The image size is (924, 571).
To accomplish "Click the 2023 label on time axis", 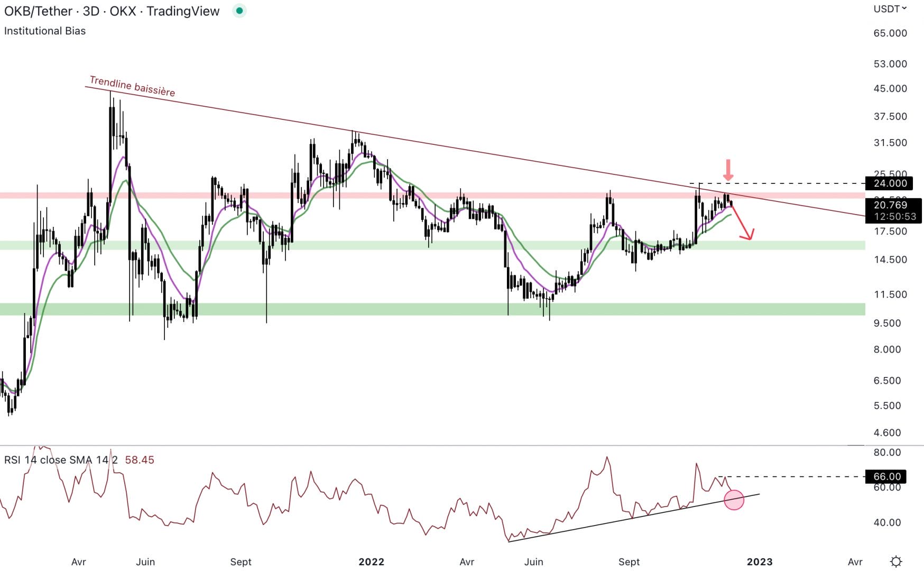I will point(759,561).
